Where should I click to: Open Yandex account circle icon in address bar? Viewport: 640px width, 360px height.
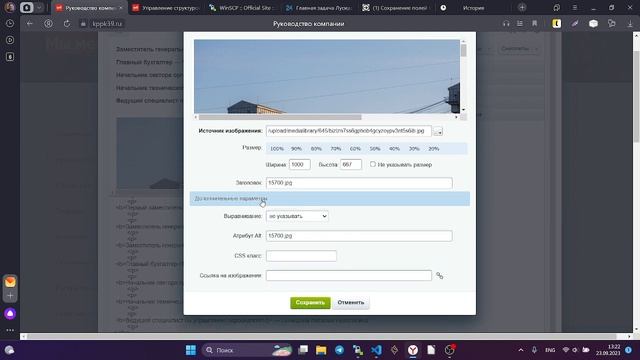click(48, 24)
